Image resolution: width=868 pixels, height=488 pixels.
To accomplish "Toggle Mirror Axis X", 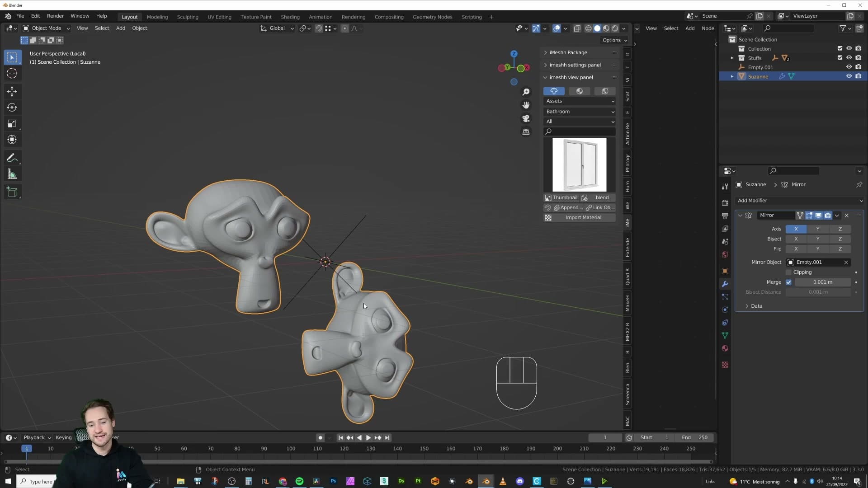I will (796, 229).
